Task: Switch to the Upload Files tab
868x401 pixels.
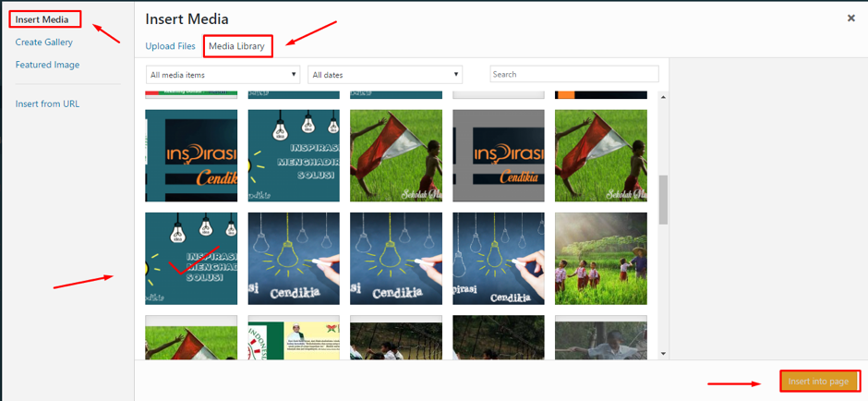Action: coord(171,46)
